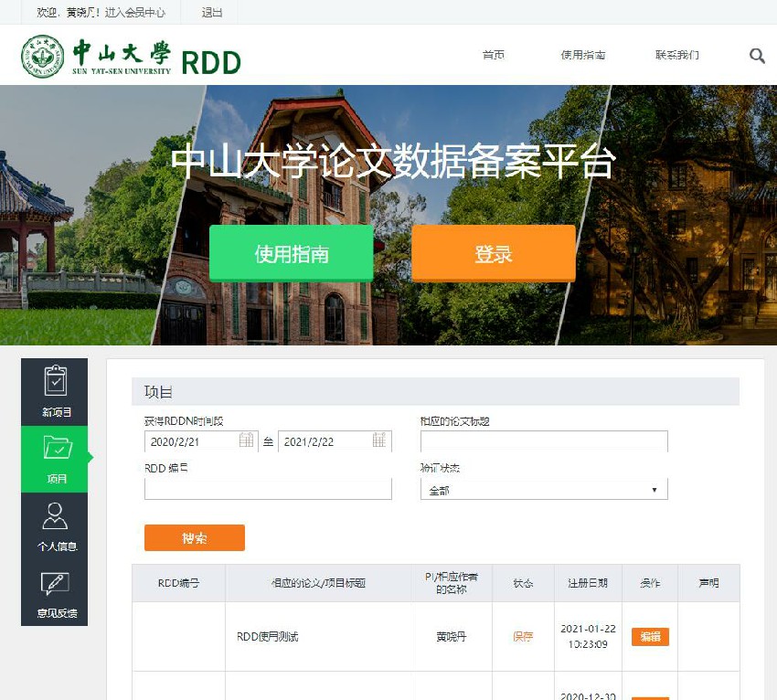Click 进入会员中心 link in top bar
The image size is (777, 700).
(134, 13)
